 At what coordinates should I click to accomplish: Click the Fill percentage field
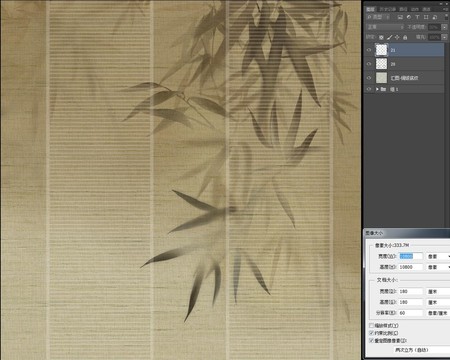coord(434,37)
